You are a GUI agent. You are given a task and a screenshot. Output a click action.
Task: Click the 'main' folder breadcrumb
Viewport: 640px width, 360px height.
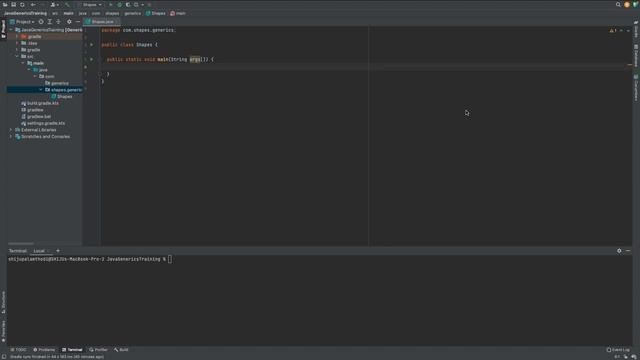[x=69, y=13]
